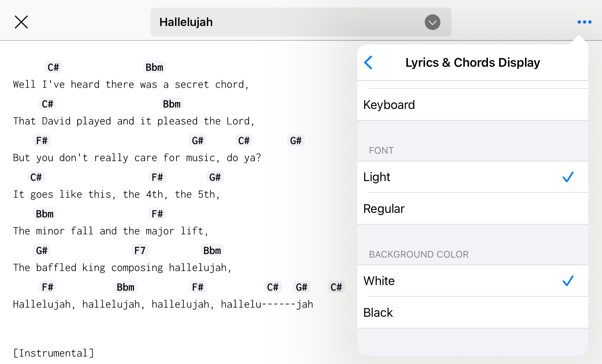Tap the Bbm chord above 'hallelujah,' in baffled king line
This screenshot has width=602, height=364.
[x=212, y=250]
